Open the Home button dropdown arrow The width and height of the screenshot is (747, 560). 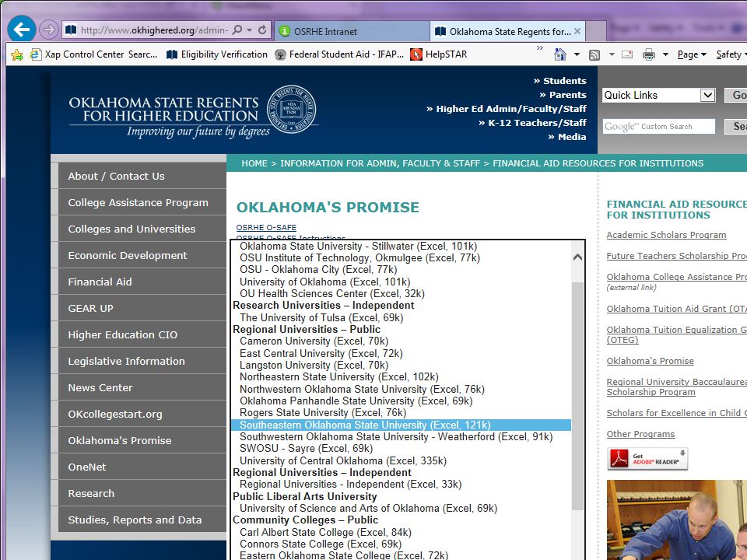[577, 54]
